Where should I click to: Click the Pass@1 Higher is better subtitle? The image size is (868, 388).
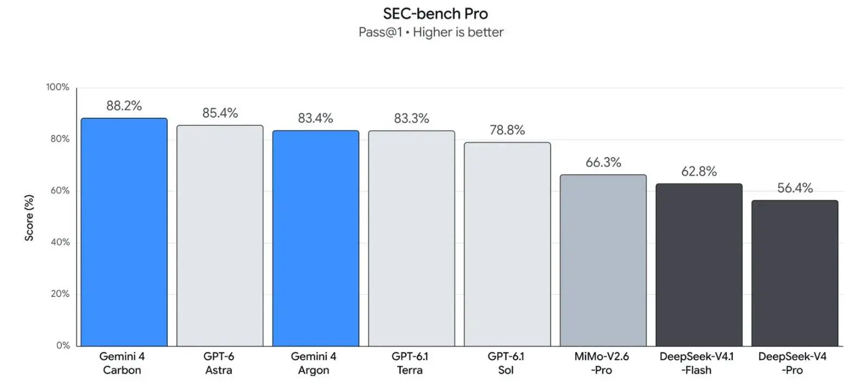[431, 33]
